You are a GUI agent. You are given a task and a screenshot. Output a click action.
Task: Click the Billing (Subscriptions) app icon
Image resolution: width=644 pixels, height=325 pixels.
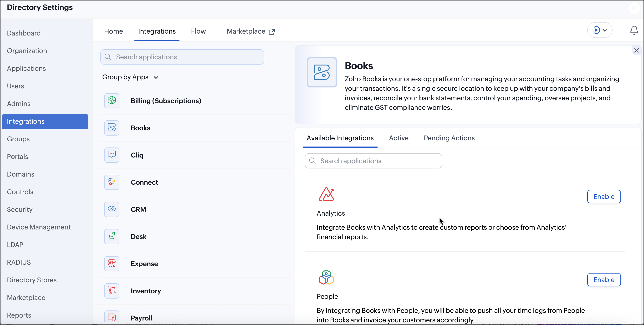click(112, 101)
